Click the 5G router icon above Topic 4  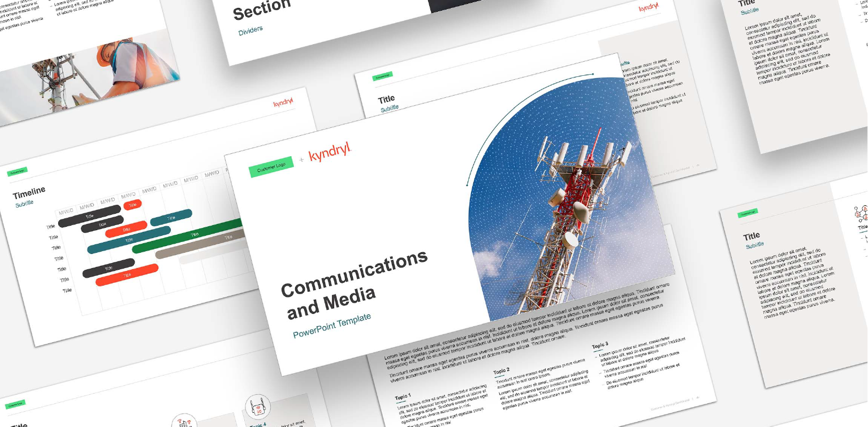coord(257,406)
